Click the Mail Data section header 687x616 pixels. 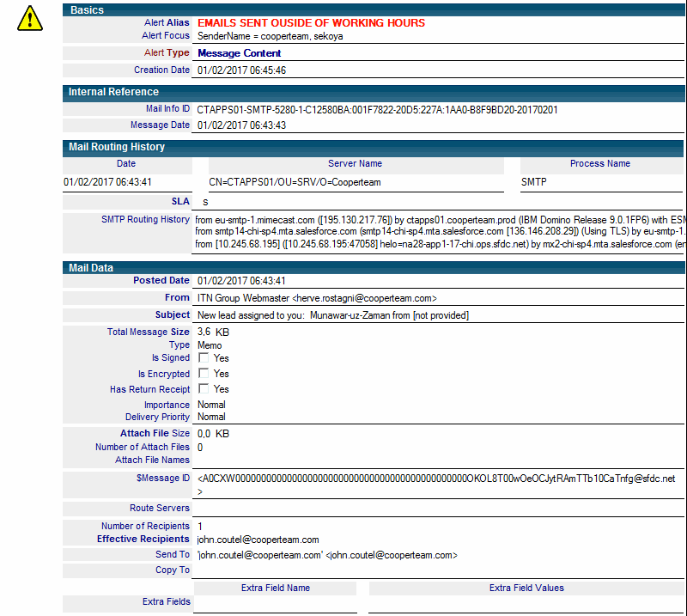374,267
